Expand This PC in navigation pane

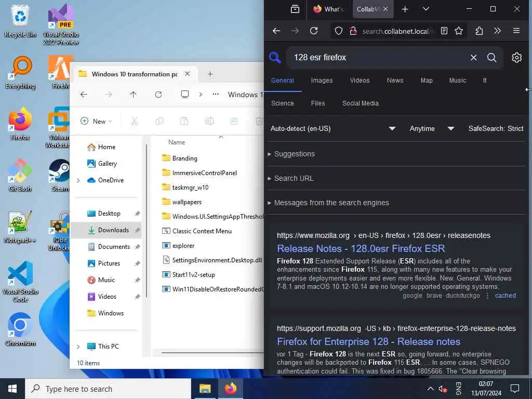pyautogui.click(x=78, y=347)
